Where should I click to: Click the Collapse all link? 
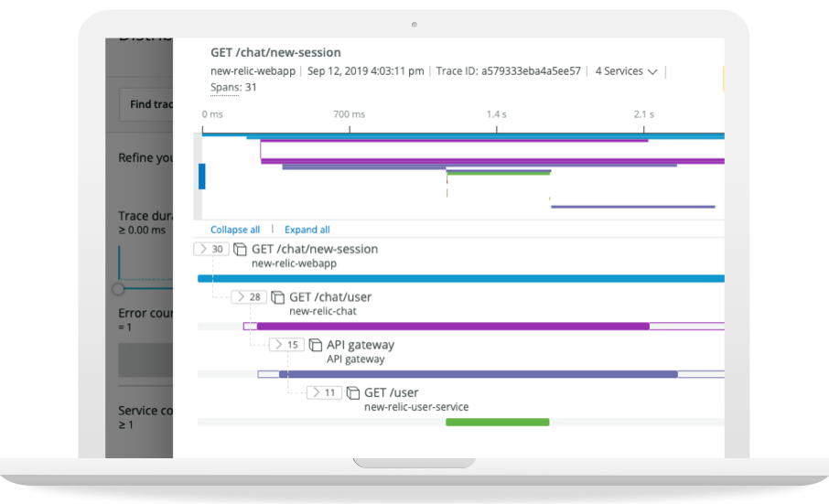235,230
